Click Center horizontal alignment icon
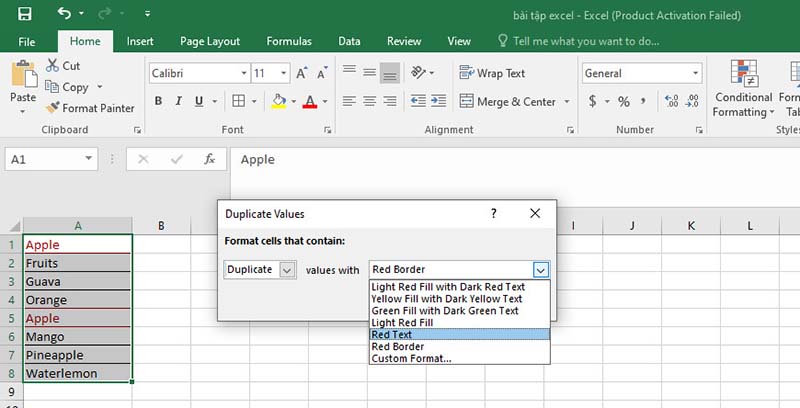This screenshot has height=408, width=800. pyautogui.click(x=370, y=101)
